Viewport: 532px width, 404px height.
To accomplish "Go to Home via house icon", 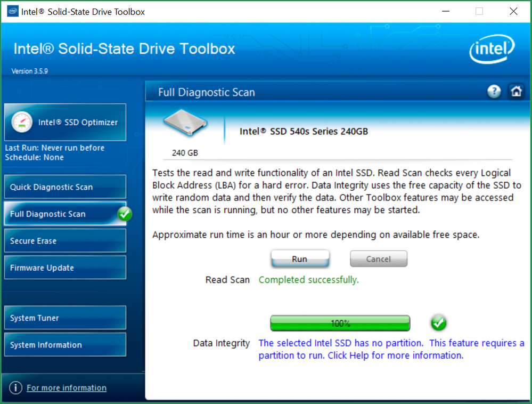I will (515, 92).
